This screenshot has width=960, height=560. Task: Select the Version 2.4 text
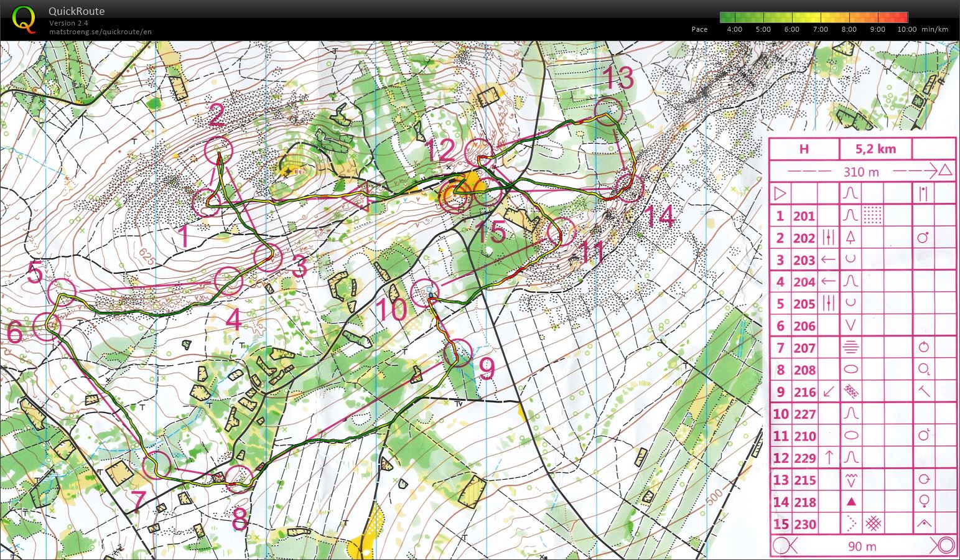point(68,23)
